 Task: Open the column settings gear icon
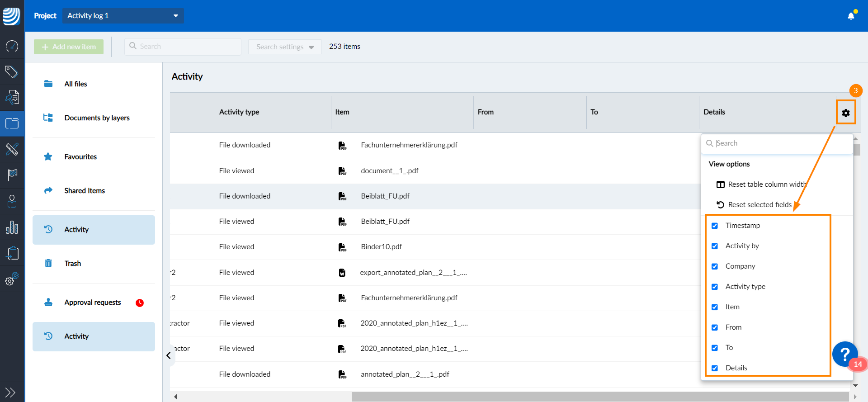(x=846, y=113)
